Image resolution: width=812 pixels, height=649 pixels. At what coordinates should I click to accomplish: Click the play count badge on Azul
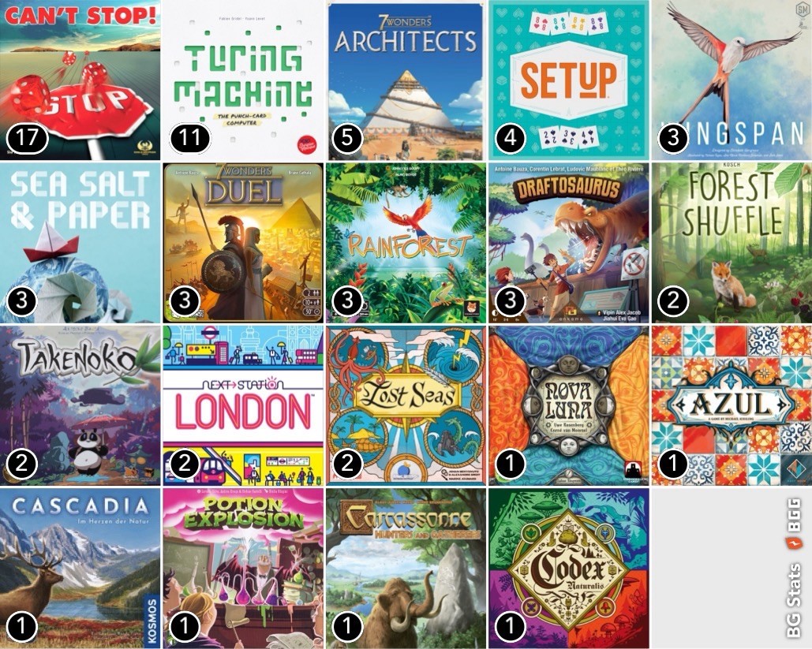pyautogui.click(x=672, y=464)
